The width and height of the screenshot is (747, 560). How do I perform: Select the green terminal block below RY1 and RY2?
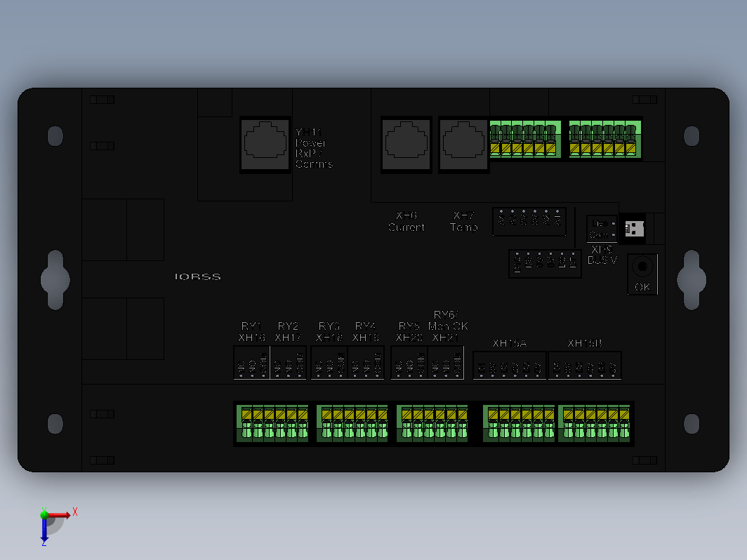(x=272, y=423)
